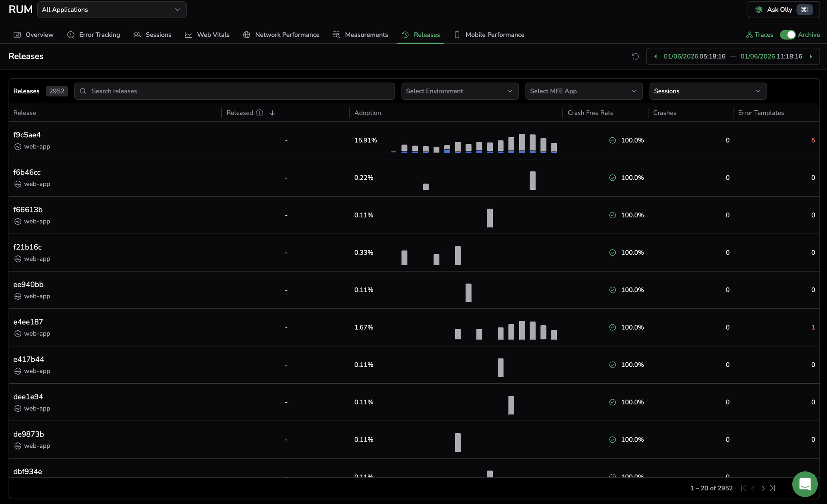
Task: Open the Overview tab
Action: [34, 35]
